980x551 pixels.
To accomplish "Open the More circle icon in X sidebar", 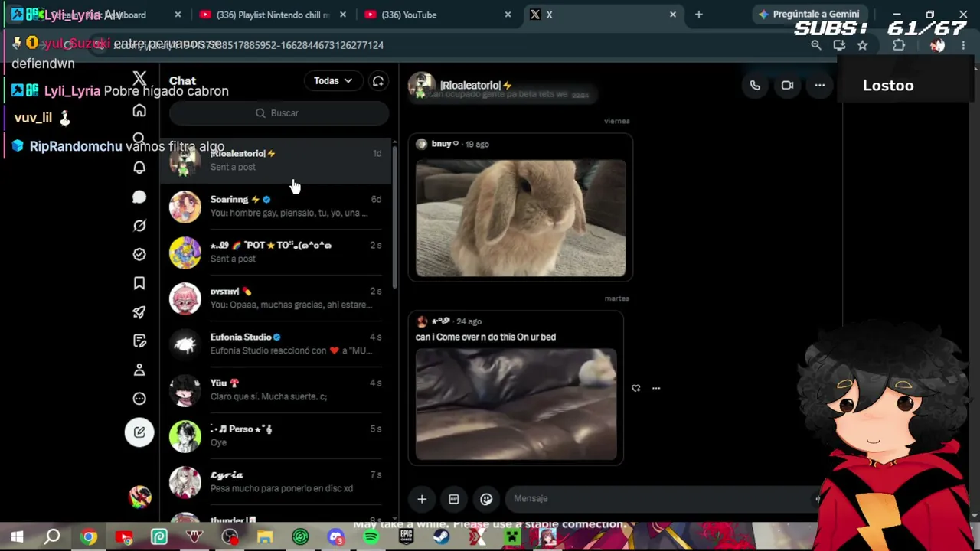I will (139, 398).
